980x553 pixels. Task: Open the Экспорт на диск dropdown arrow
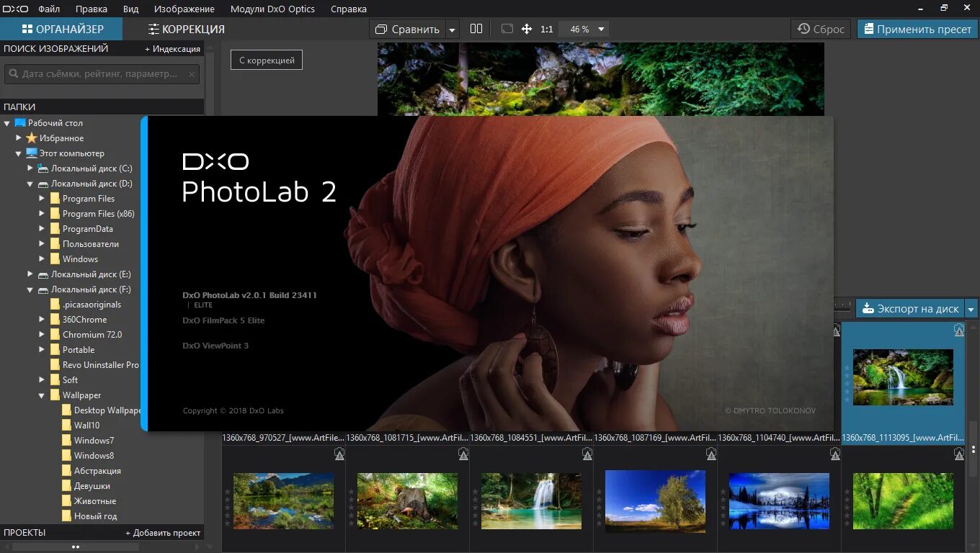(971, 309)
